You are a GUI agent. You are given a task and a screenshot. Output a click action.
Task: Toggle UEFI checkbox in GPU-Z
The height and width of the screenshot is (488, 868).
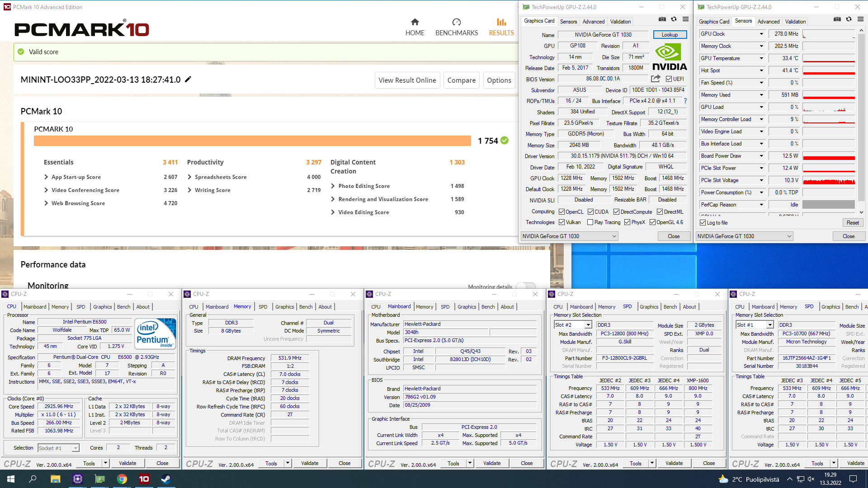[669, 79]
